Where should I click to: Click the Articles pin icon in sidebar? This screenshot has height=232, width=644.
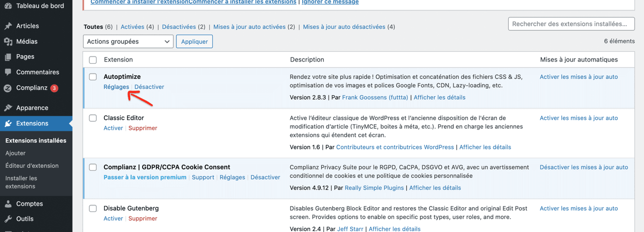point(8,26)
